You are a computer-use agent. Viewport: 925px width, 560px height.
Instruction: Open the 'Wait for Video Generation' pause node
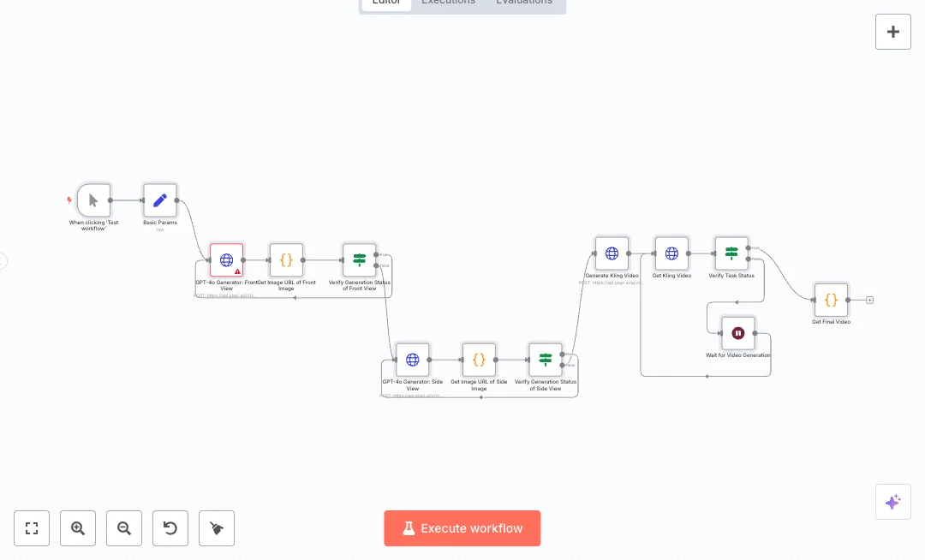(x=737, y=333)
